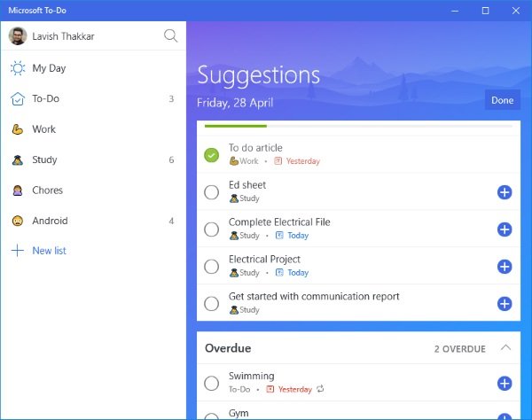Screen dimensions: 532x420
Task: Click the Android face emoji icon
Action: point(18,221)
